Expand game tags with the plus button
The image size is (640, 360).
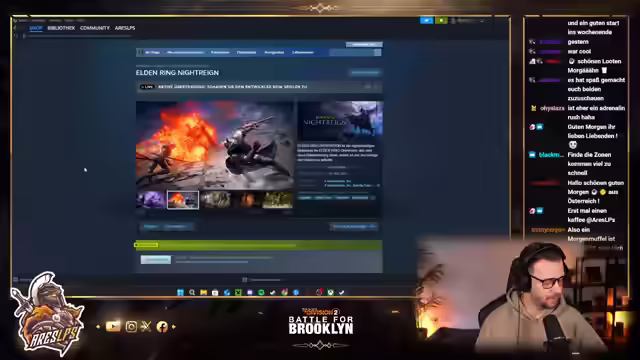point(373,198)
